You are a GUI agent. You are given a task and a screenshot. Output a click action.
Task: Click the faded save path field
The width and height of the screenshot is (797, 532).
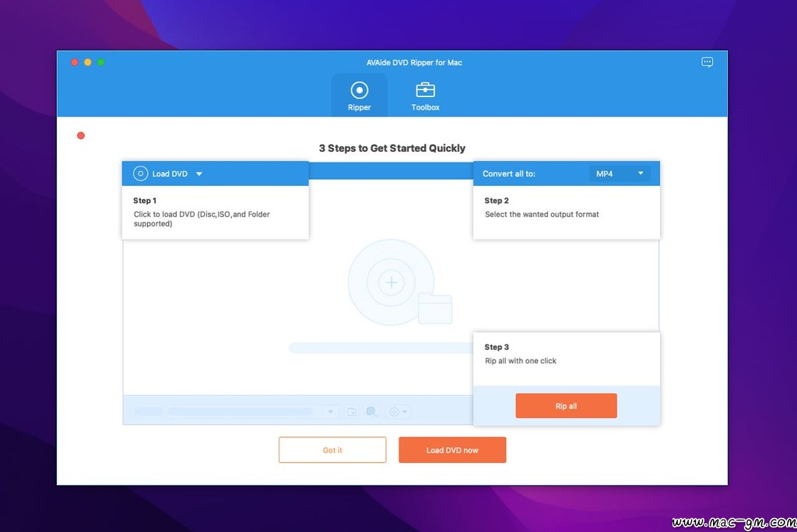click(240, 411)
